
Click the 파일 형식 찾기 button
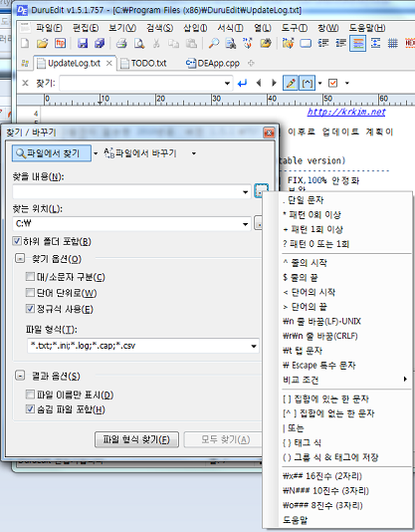(136, 439)
